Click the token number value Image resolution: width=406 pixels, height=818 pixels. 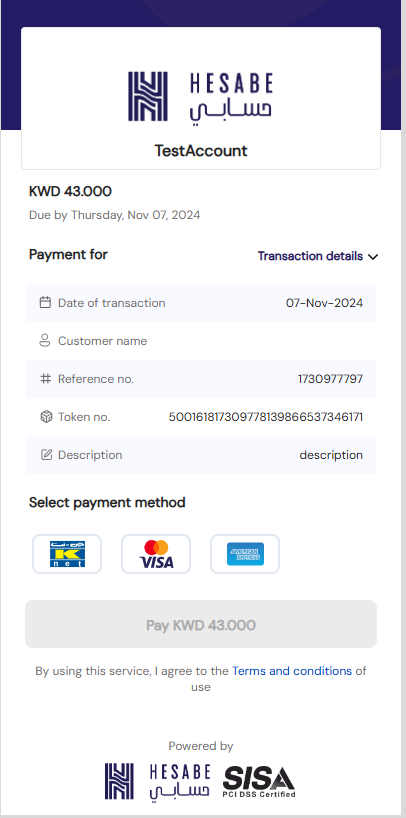[266, 417]
